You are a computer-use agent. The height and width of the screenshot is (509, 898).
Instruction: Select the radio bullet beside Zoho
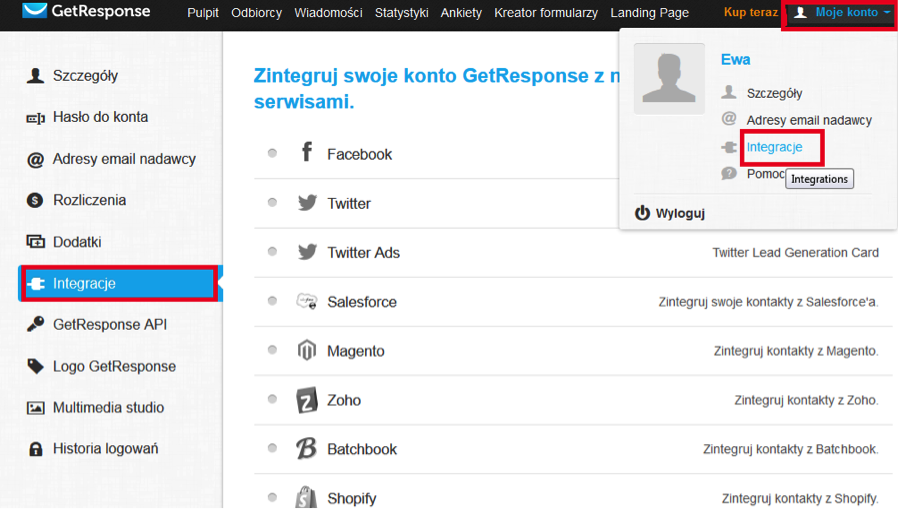coord(273,398)
